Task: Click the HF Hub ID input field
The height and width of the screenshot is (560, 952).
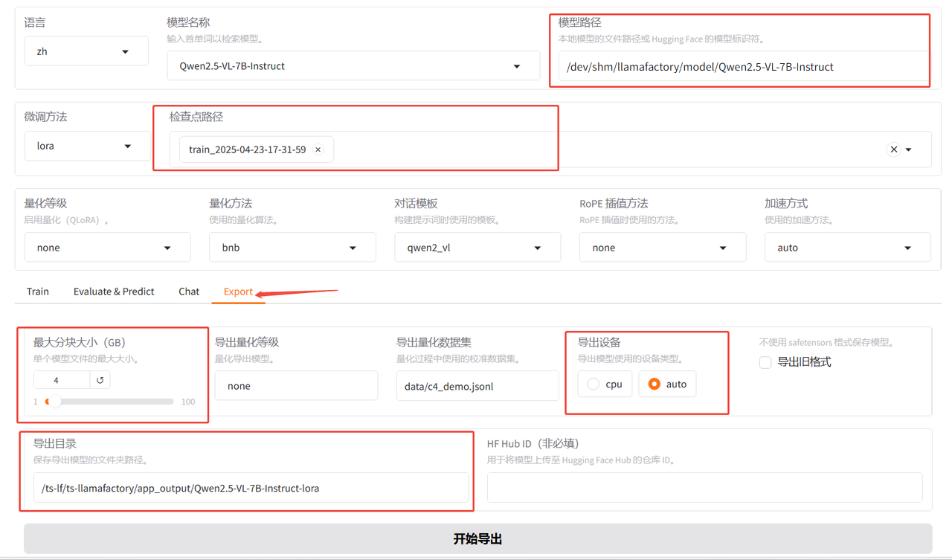Action: pyautogui.click(x=704, y=488)
